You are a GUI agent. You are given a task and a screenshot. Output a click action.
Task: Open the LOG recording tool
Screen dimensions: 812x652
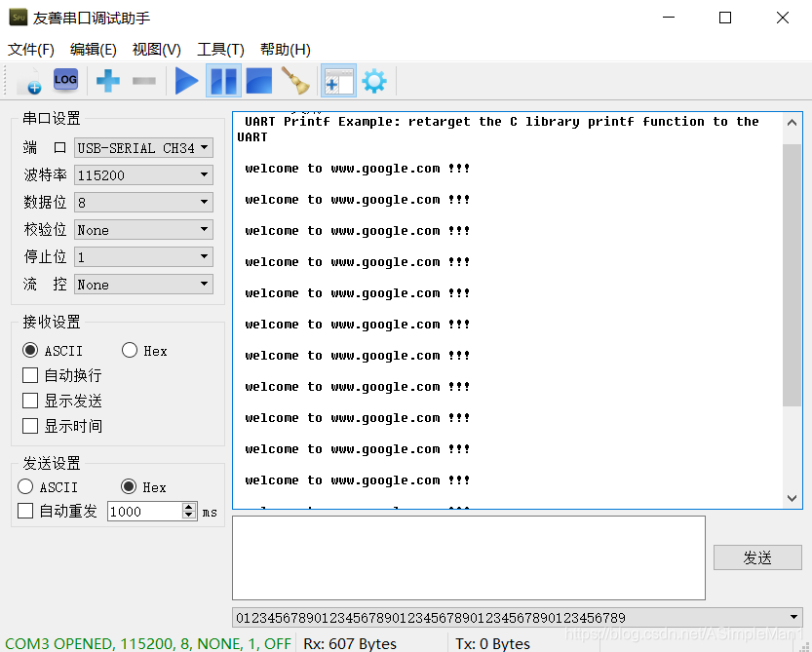65,80
